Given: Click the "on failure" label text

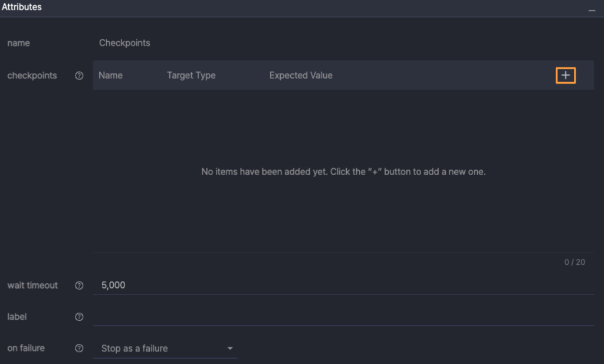Looking at the screenshot, I should pyautogui.click(x=26, y=348).
